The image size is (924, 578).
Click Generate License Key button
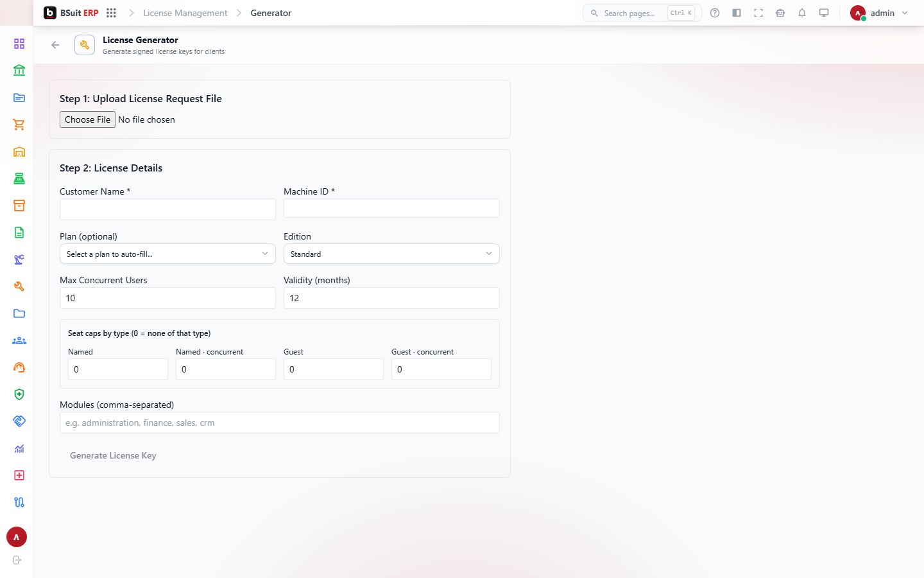point(113,455)
